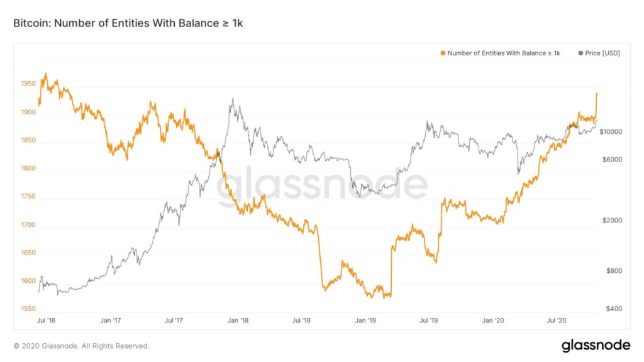Click the 1950 left y-axis label

point(27,84)
